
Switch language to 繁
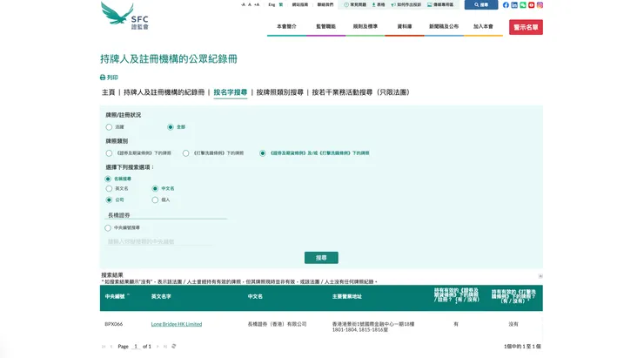click(281, 5)
